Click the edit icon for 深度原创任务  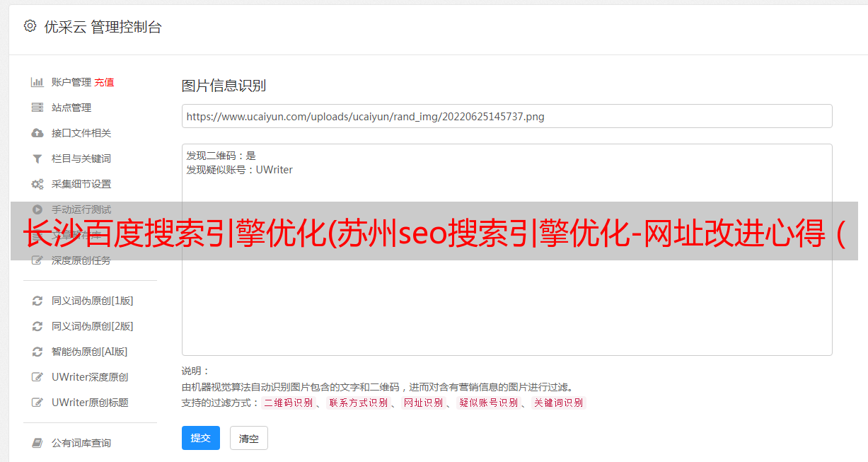pyautogui.click(x=37, y=260)
